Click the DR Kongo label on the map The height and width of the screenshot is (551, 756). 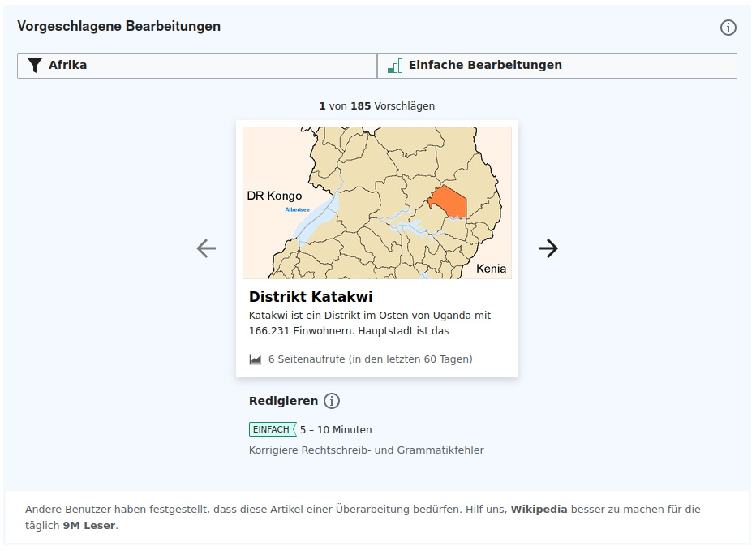(x=274, y=196)
